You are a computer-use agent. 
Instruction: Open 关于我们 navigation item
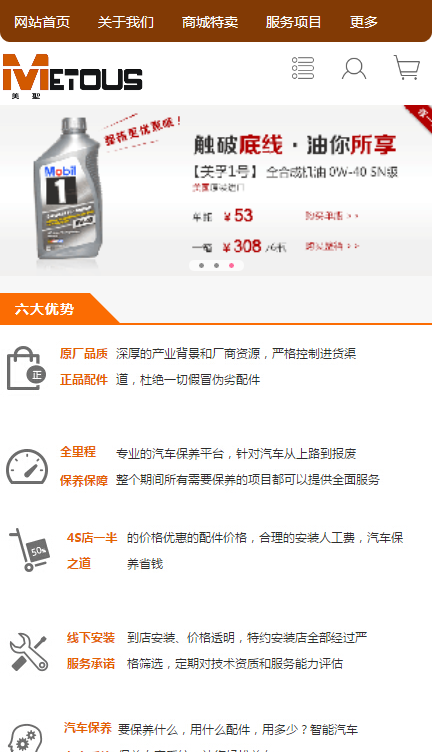[x=126, y=22]
